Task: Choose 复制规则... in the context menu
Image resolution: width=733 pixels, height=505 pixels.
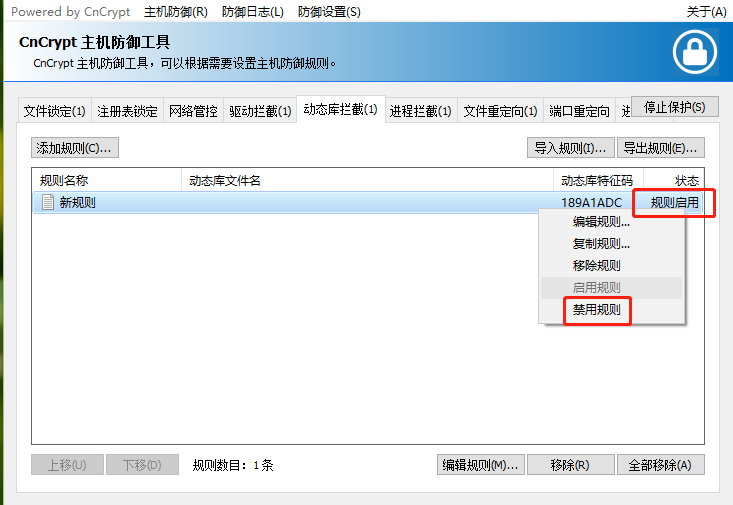Action: (611, 244)
